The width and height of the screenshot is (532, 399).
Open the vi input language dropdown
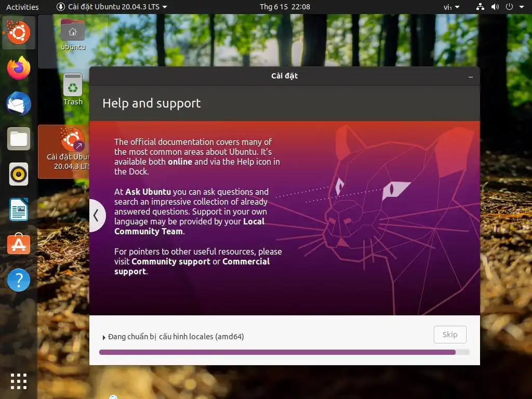(x=451, y=7)
